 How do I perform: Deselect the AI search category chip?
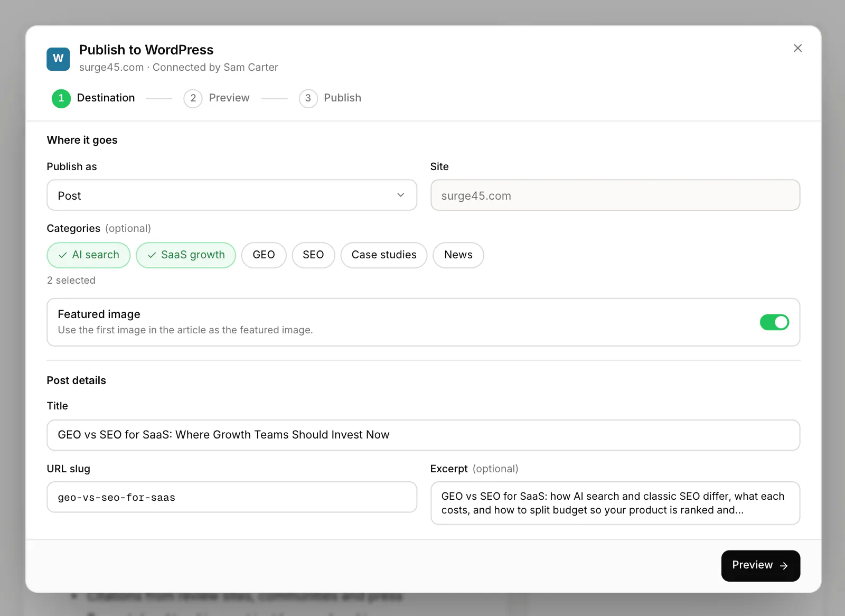[89, 255]
